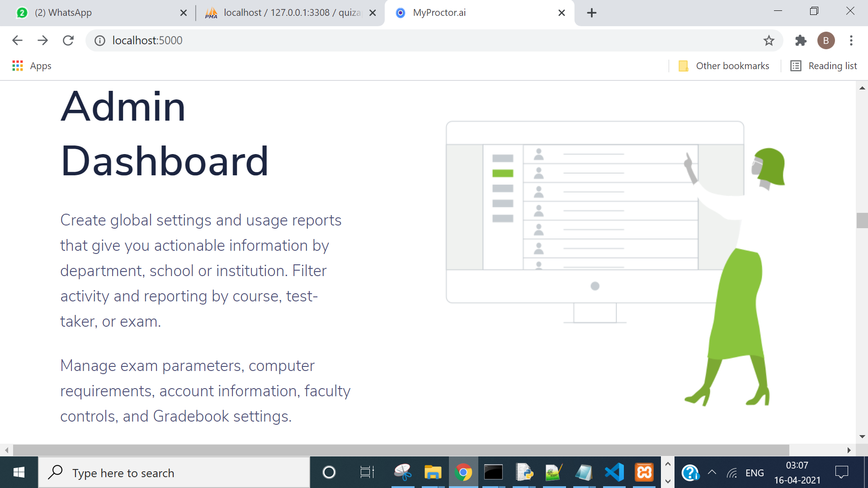868x488 pixels.
Task: Expand hidden system tray icons
Action: [712, 473]
